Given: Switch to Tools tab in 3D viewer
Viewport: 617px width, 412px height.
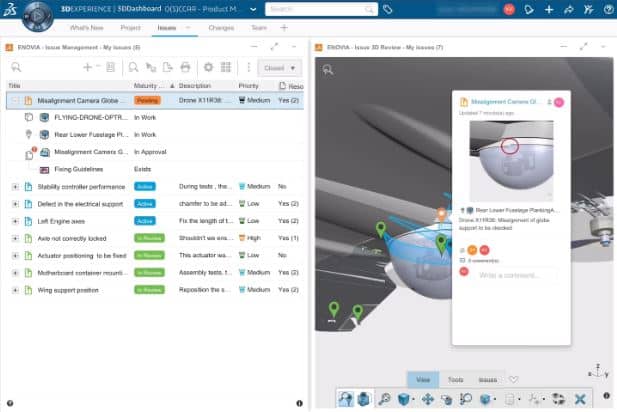Looking at the screenshot, I should coord(455,380).
